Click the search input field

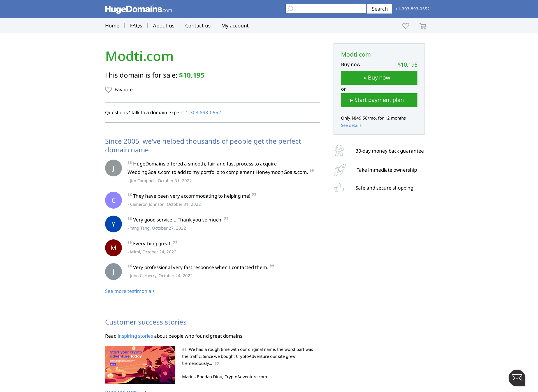pos(325,8)
